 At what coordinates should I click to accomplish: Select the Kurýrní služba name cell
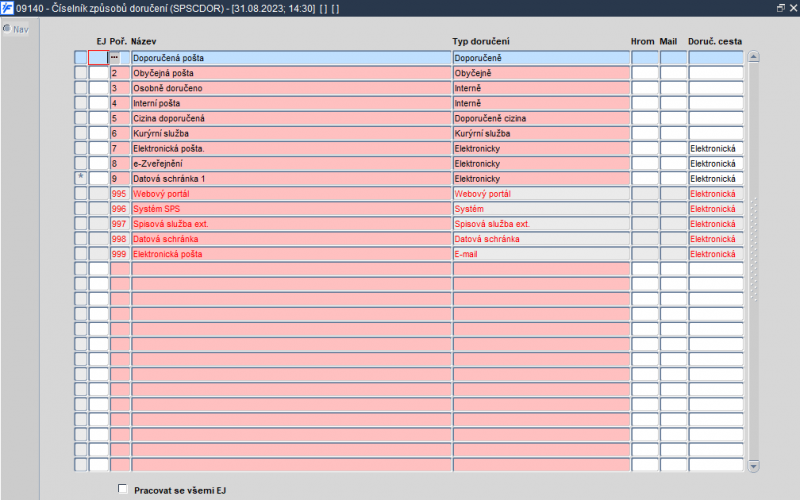(x=291, y=133)
